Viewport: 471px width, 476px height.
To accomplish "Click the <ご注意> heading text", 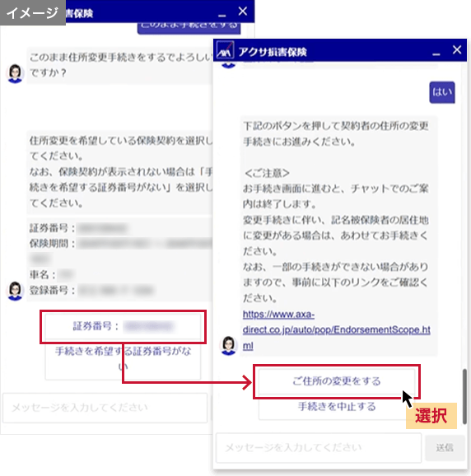I will coord(267,173).
